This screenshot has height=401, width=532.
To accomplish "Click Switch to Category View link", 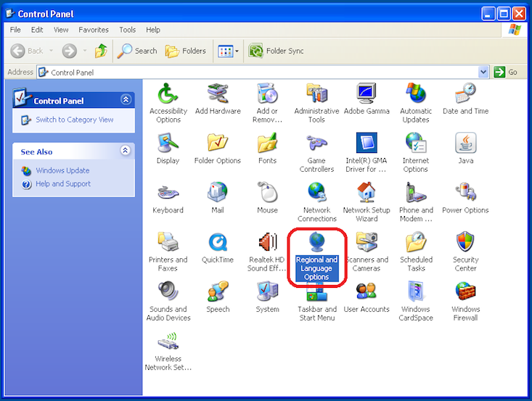I will tap(74, 120).
